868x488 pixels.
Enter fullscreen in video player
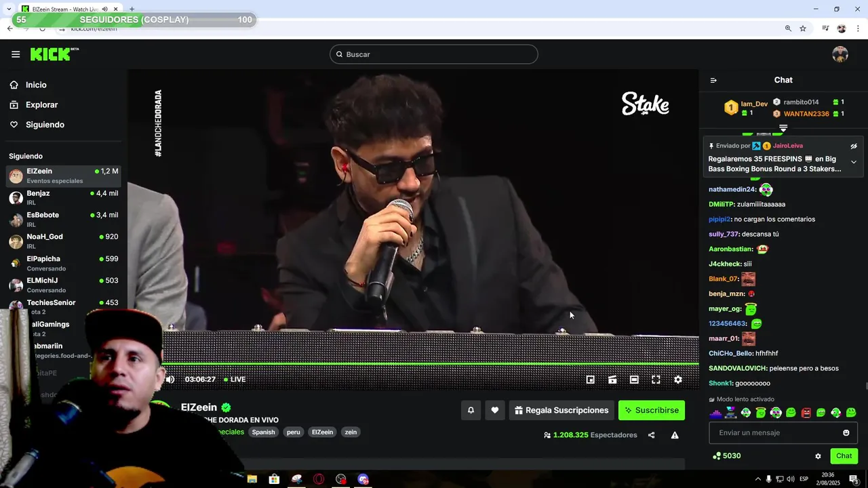(x=656, y=380)
